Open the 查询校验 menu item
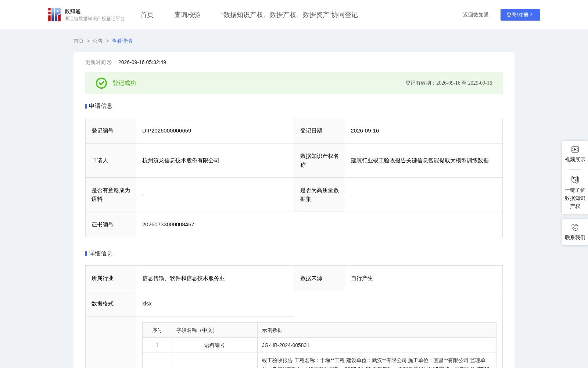The width and height of the screenshot is (588, 368). tap(187, 15)
